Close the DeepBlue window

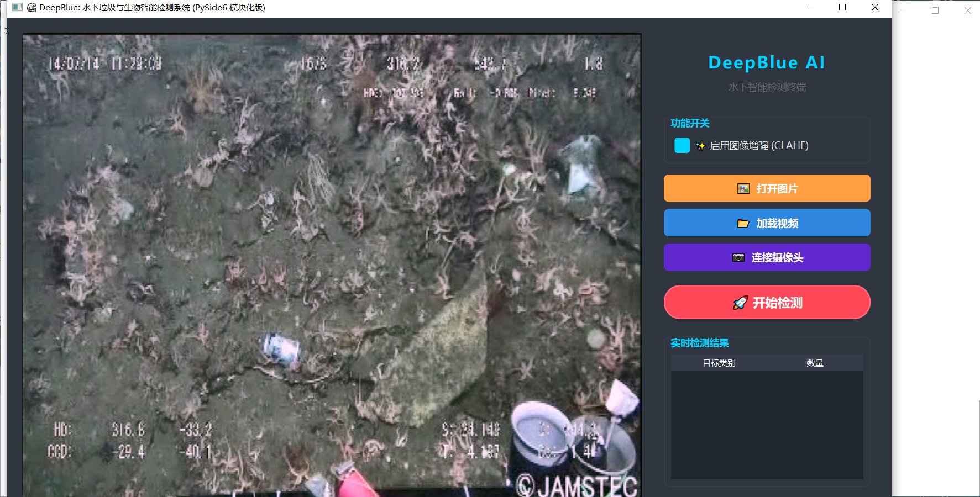[x=875, y=7]
